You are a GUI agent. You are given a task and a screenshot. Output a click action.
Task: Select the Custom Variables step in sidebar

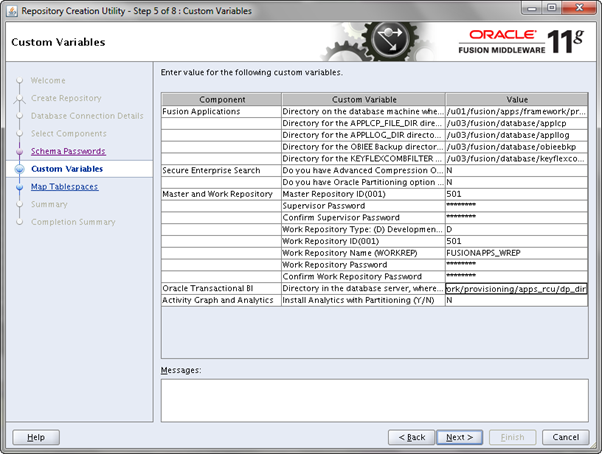67,169
